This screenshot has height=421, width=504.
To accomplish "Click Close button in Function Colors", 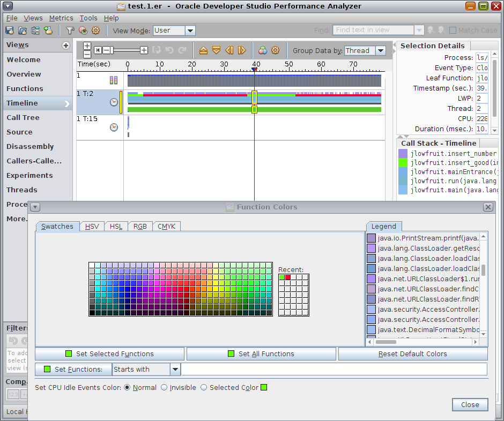I will point(470,404).
